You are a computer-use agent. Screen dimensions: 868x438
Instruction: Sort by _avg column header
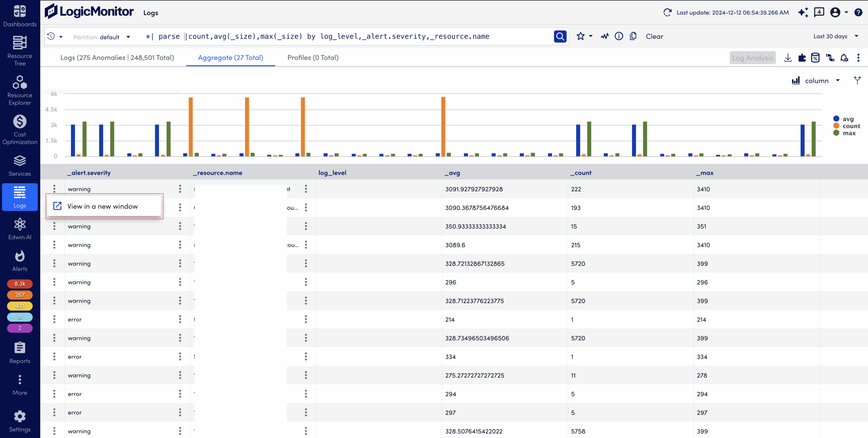[x=452, y=173]
